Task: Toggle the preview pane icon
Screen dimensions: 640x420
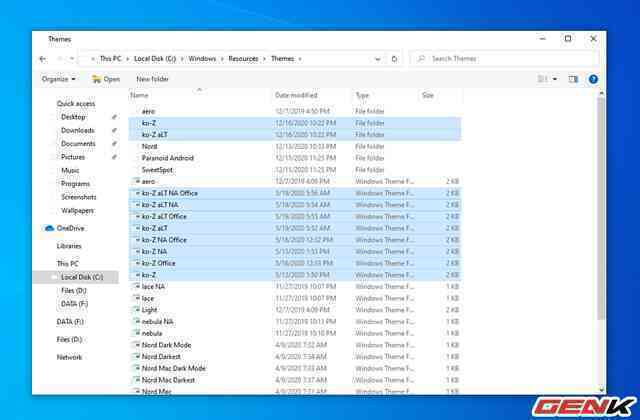Action: click(x=573, y=79)
